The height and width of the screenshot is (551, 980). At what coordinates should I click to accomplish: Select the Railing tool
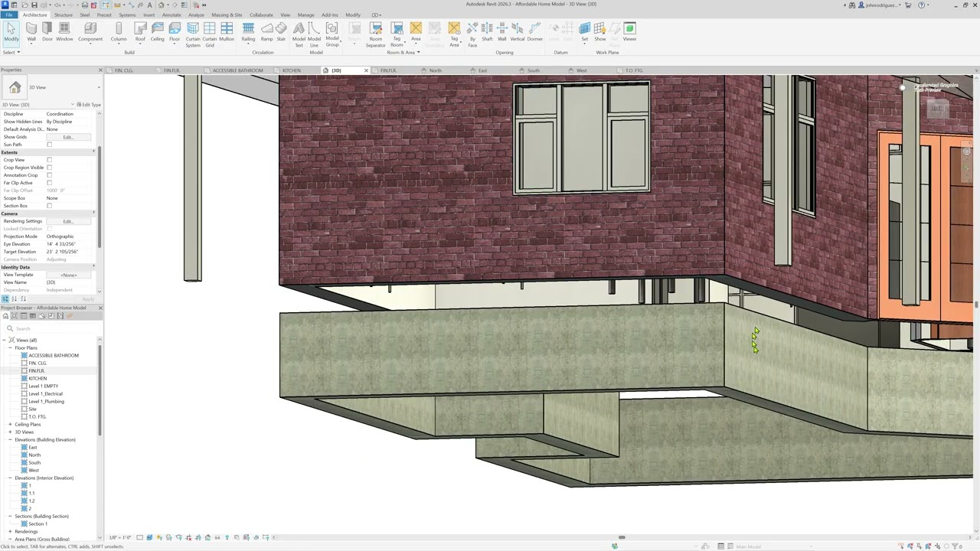(248, 32)
